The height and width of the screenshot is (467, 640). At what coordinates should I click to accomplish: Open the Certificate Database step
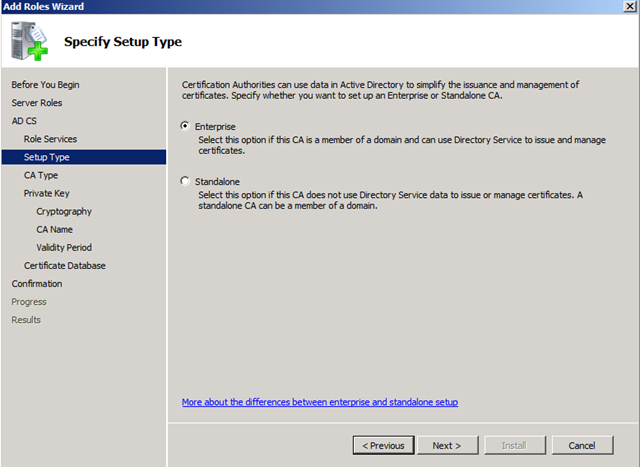64,265
